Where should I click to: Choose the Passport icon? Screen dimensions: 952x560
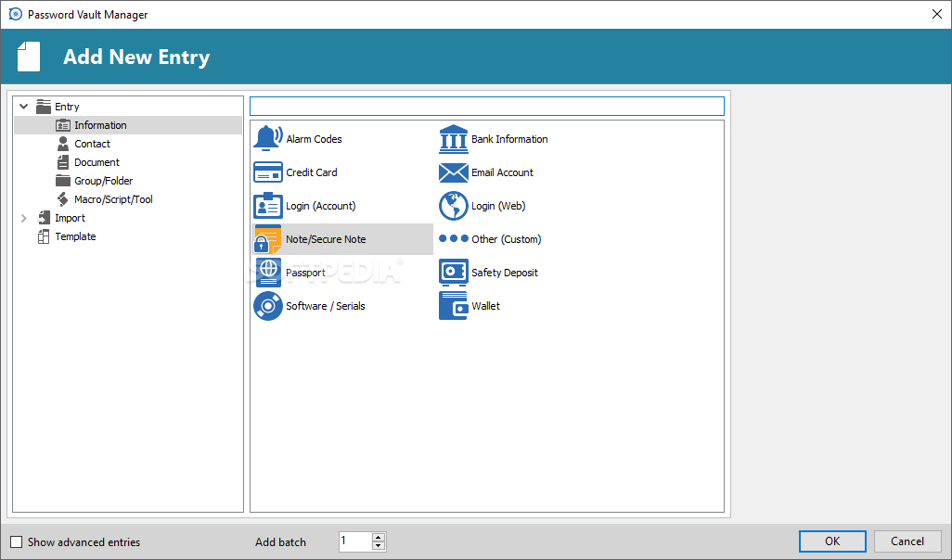point(268,273)
